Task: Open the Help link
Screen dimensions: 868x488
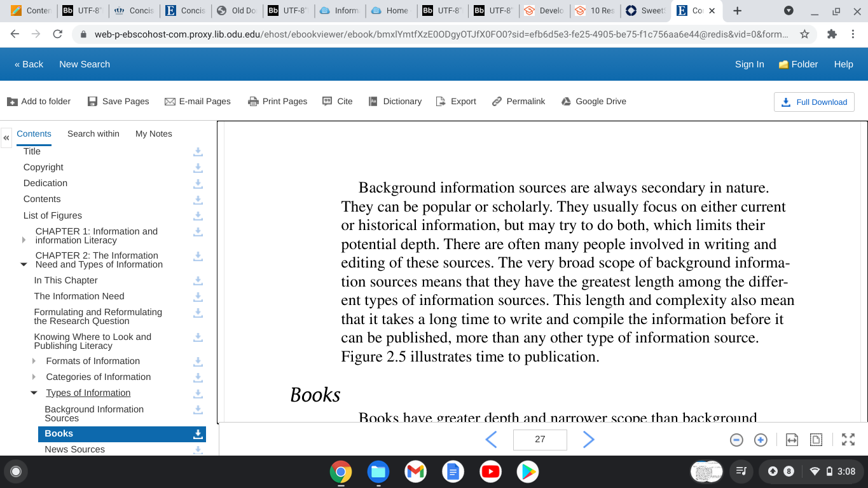Action: (x=844, y=64)
